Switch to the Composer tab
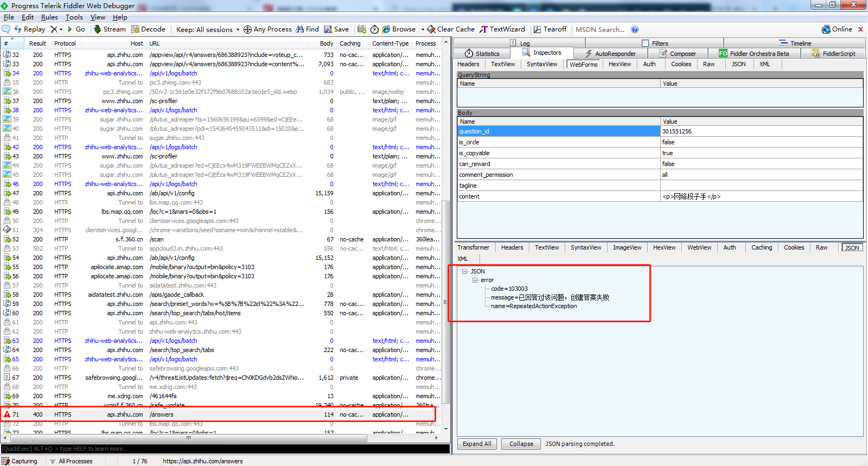 [x=678, y=53]
